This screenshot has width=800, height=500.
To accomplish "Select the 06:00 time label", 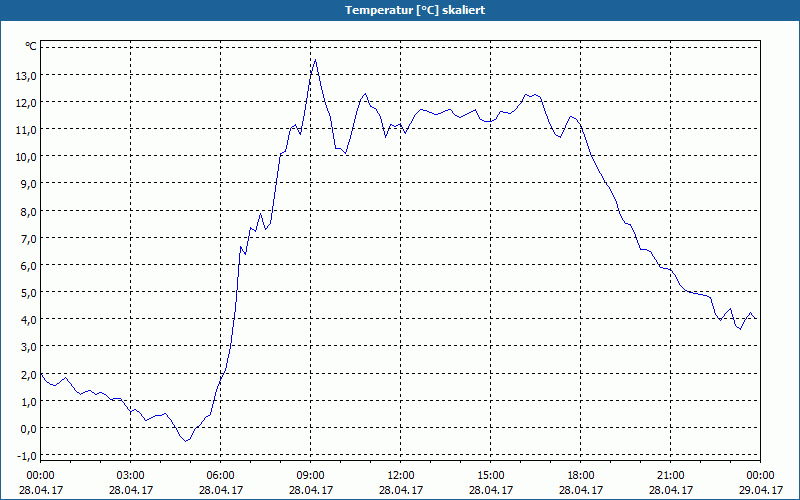I will pyautogui.click(x=221, y=475).
